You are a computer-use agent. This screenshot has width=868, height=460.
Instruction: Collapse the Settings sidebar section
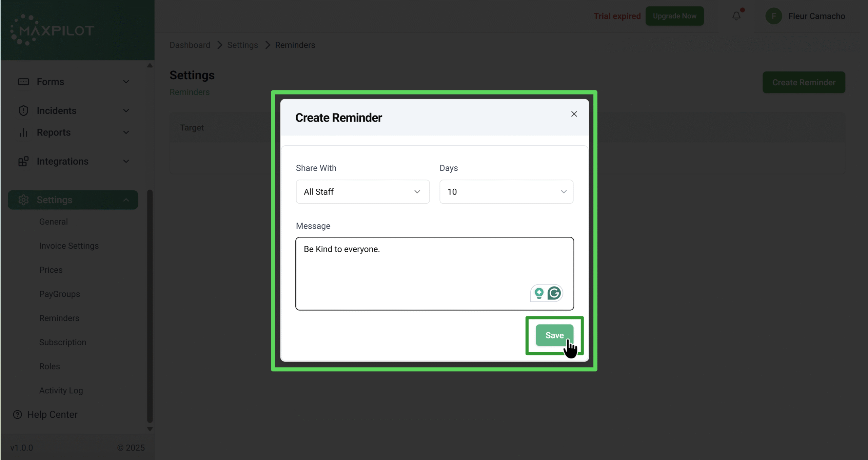126,200
